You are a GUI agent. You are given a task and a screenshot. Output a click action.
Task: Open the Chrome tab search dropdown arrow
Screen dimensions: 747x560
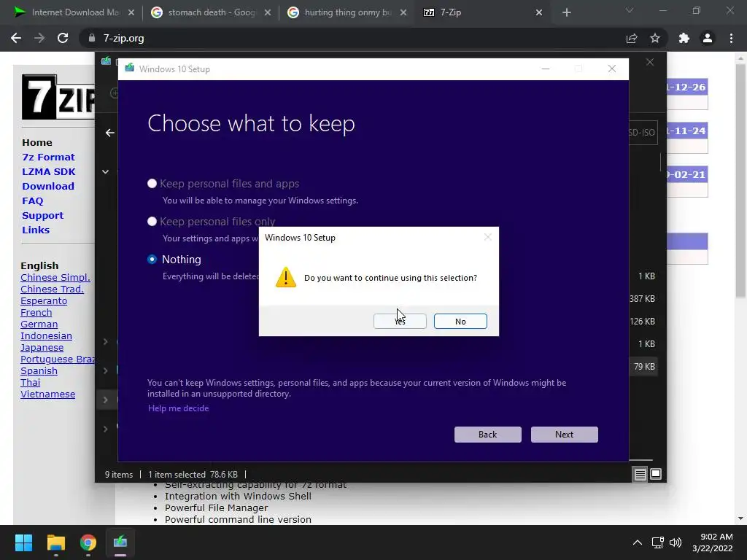pyautogui.click(x=630, y=10)
